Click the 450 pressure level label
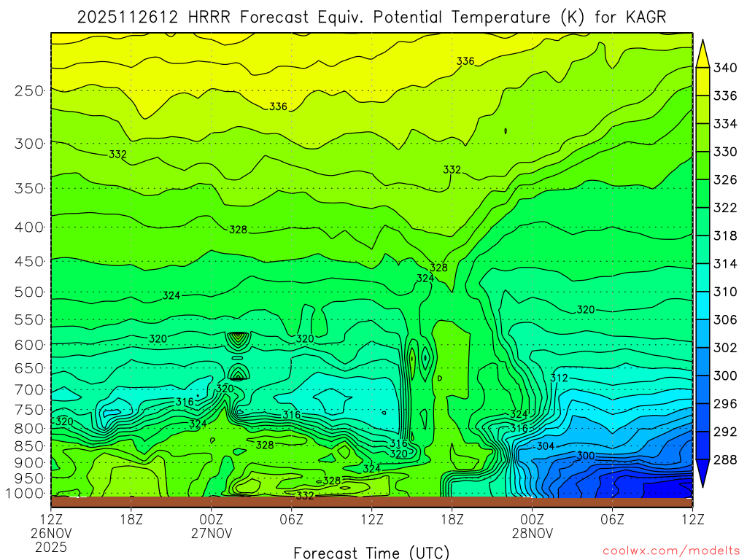This screenshot has width=747, height=560. coord(29,262)
